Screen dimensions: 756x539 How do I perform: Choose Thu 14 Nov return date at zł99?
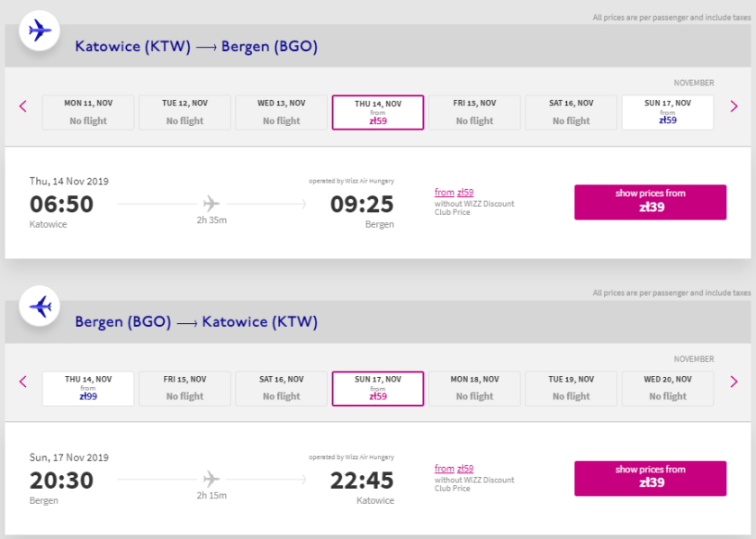pyautogui.click(x=88, y=388)
